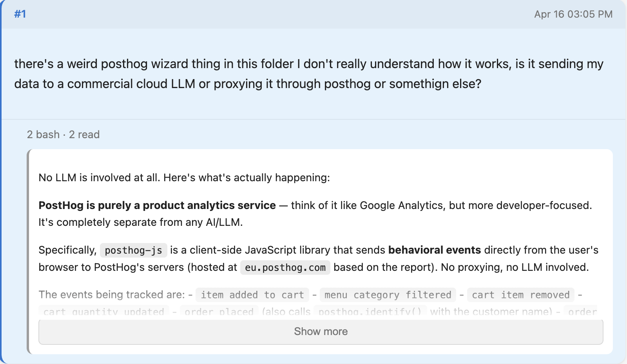The height and width of the screenshot is (364, 627).
Task: Click the "menu category filtered" event tag
Action: [388, 295]
